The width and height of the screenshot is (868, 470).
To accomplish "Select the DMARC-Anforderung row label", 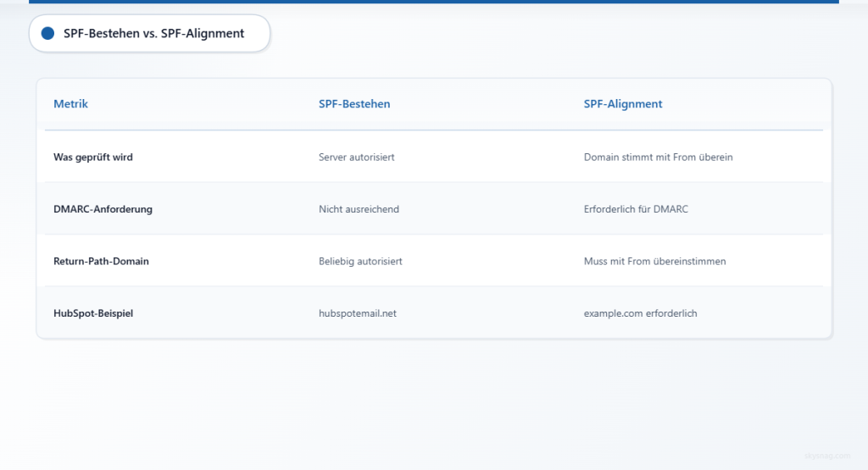I will pos(103,209).
